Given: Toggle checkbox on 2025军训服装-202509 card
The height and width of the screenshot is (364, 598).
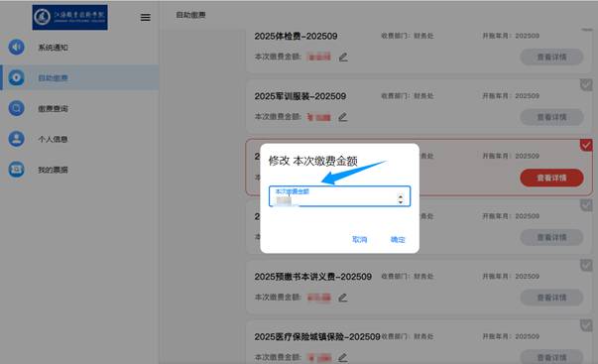Looking at the screenshot, I should coord(586,84).
